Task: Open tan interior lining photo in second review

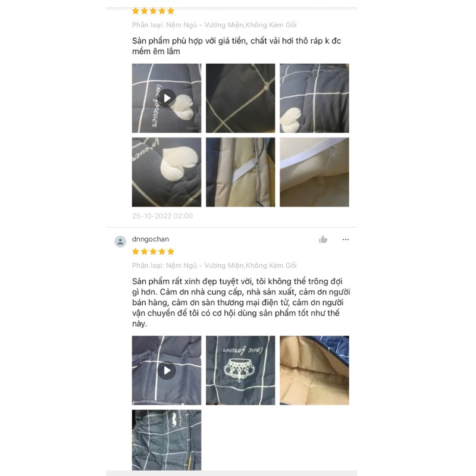Action: coord(315,370)
